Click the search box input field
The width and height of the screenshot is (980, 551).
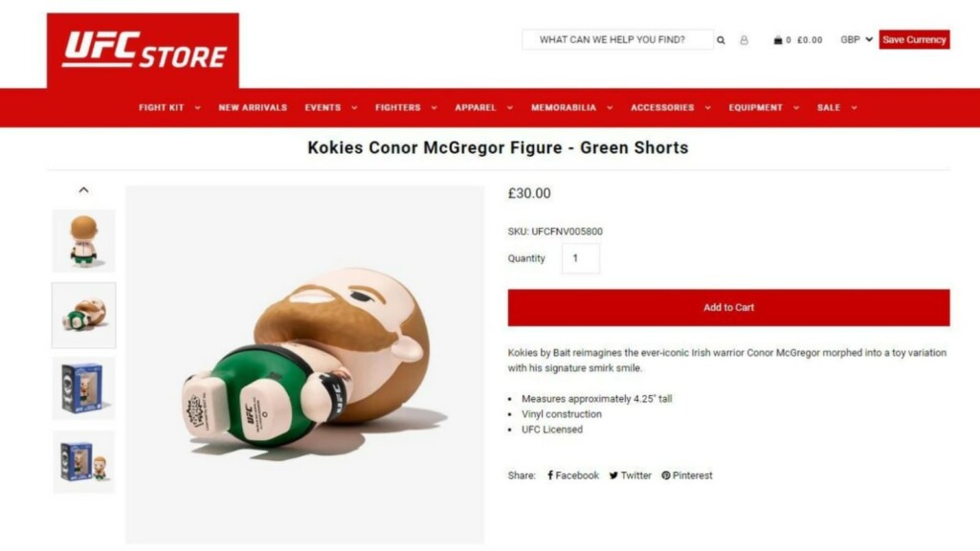[617, 39]
